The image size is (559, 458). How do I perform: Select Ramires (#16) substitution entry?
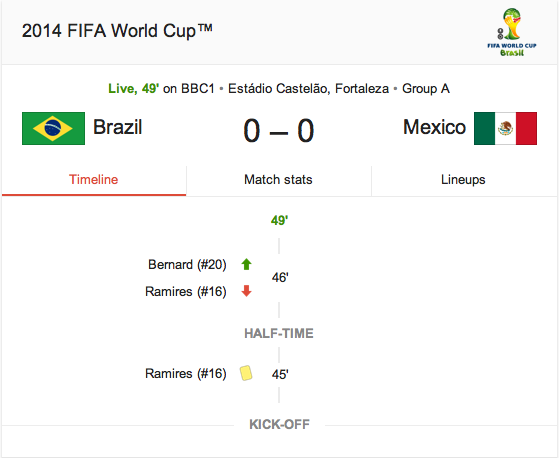coord(186,292)
